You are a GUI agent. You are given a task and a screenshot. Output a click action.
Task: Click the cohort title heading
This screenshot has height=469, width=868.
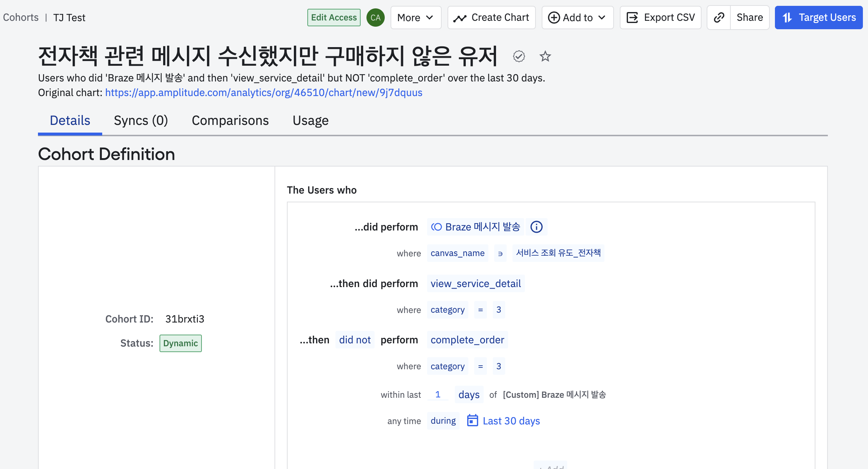click(x=268, y=56)
